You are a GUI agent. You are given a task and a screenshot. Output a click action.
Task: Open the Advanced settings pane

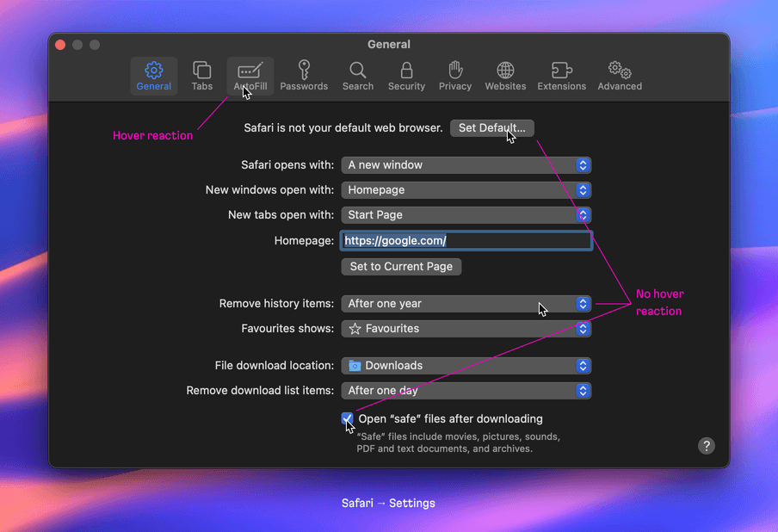[x=619, y=76]
